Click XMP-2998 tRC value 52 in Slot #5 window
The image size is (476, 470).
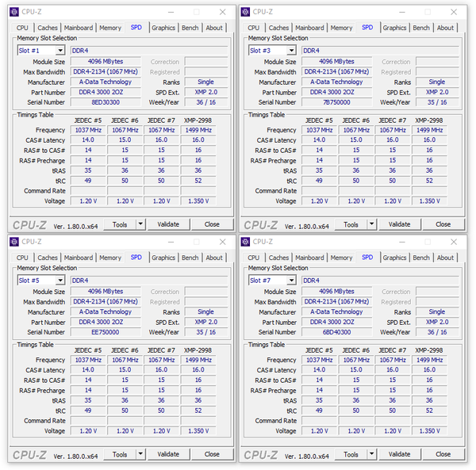(198, 411)
